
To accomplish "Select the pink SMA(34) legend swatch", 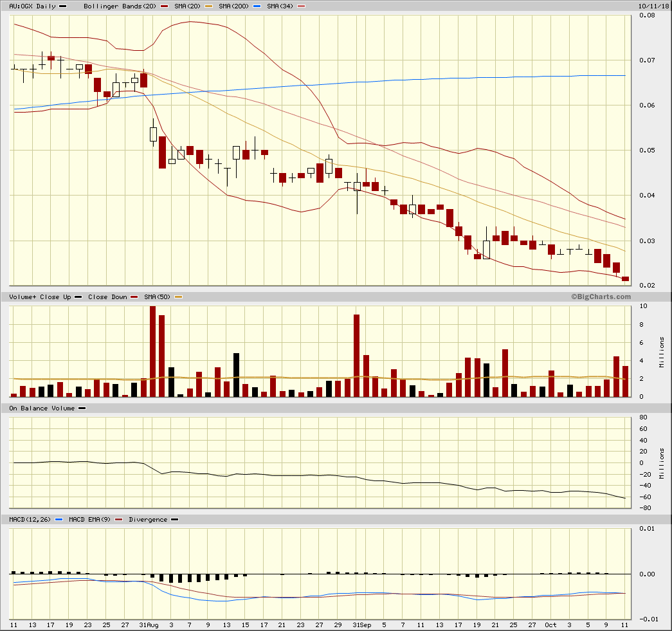I will [302, 6].
